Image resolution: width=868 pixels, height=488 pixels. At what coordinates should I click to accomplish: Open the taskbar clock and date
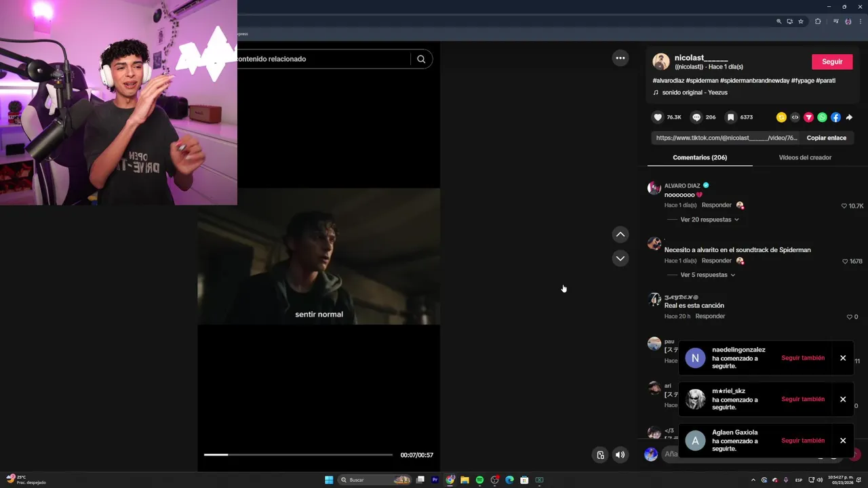coord(841,480)
